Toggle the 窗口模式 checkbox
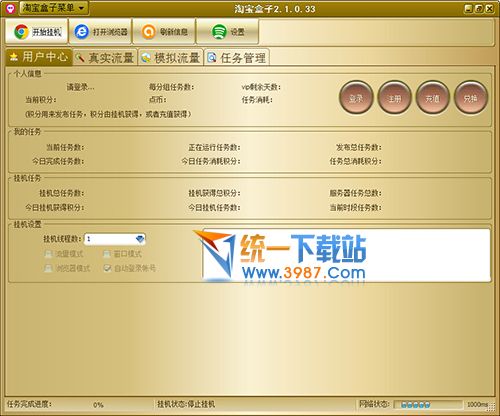The height and width of the screenshot is (416, 500). (x=107, y=254)
